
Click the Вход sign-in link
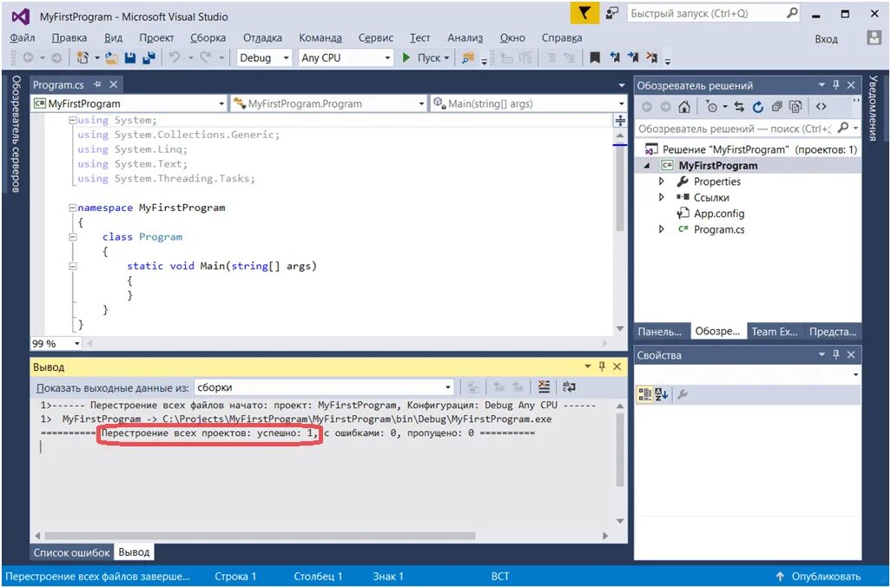(x=826, y=38)
